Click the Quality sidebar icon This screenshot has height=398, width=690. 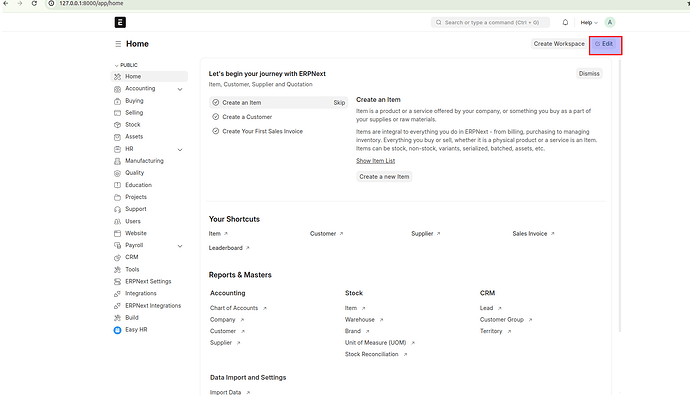pyautogui.click(x=117, y=173)
